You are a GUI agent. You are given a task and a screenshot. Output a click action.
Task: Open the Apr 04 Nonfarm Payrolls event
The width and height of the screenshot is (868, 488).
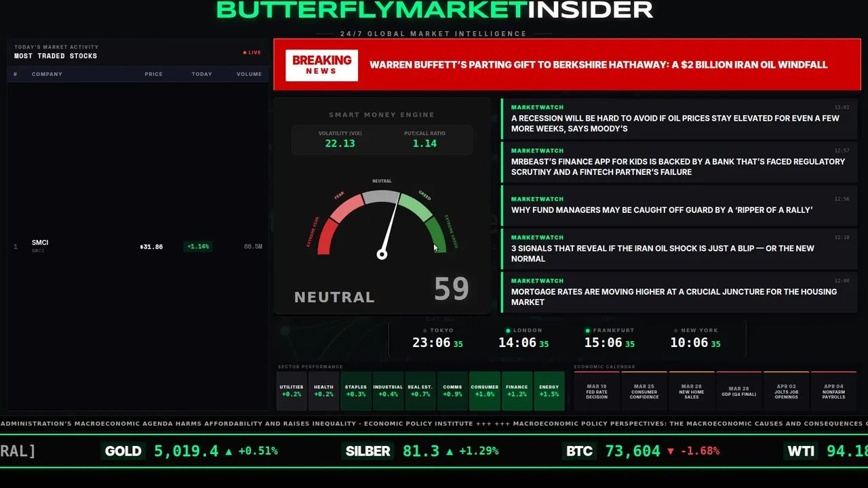coord(834,391)
